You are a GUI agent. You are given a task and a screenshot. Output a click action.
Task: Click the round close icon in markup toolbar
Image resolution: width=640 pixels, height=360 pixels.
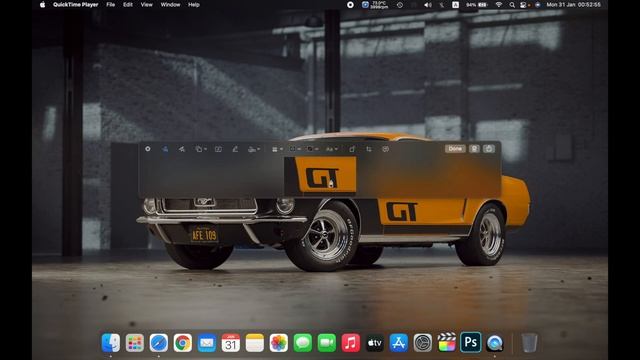[x=148, y=149]
